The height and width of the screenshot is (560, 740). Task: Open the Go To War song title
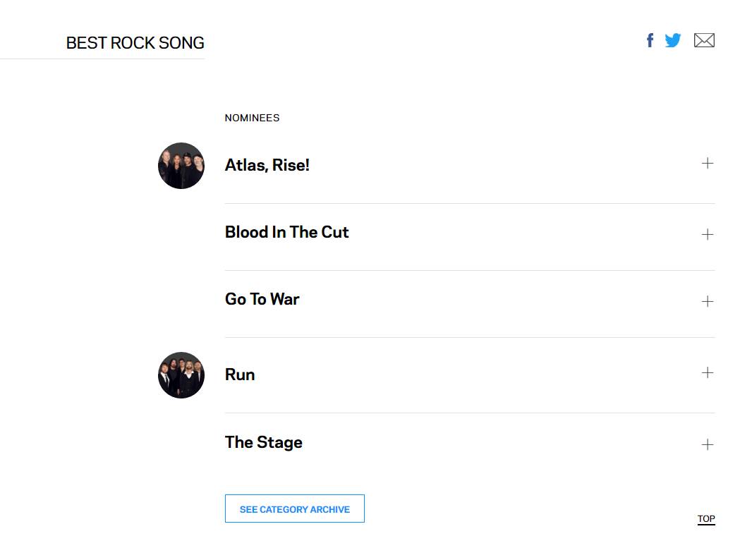tap(262, 299)
